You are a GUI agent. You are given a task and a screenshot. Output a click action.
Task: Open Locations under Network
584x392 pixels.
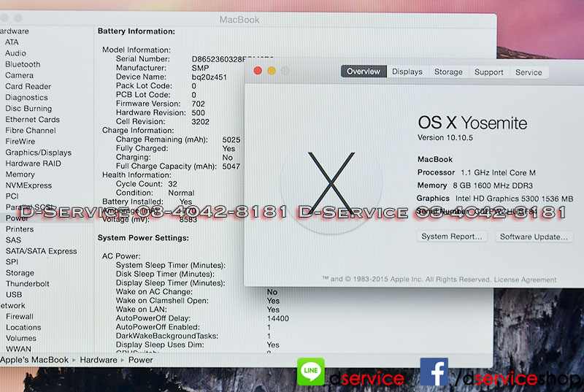point(23,327)
